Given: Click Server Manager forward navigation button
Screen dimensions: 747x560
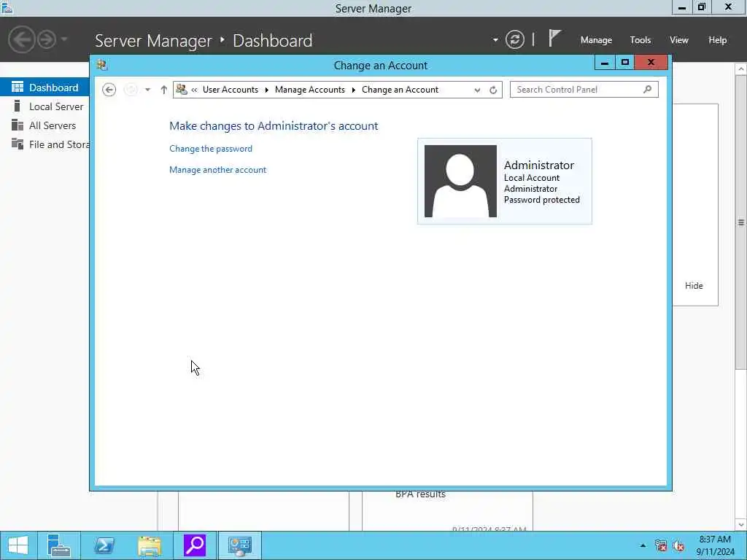Looking at the screenshot, I should pyautogui.click(x=47, y=39).
